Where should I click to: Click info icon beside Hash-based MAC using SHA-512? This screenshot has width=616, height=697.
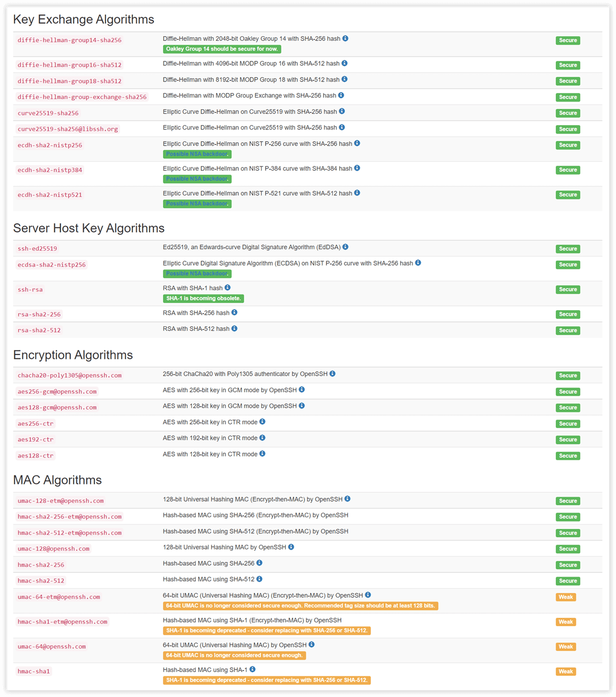tap(259, 579)
